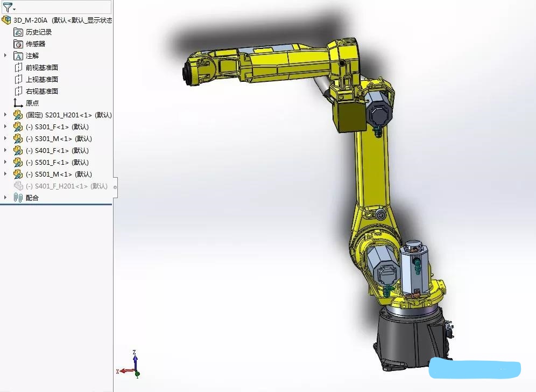Expand the S301_F component node

click(x=5, y=127)
